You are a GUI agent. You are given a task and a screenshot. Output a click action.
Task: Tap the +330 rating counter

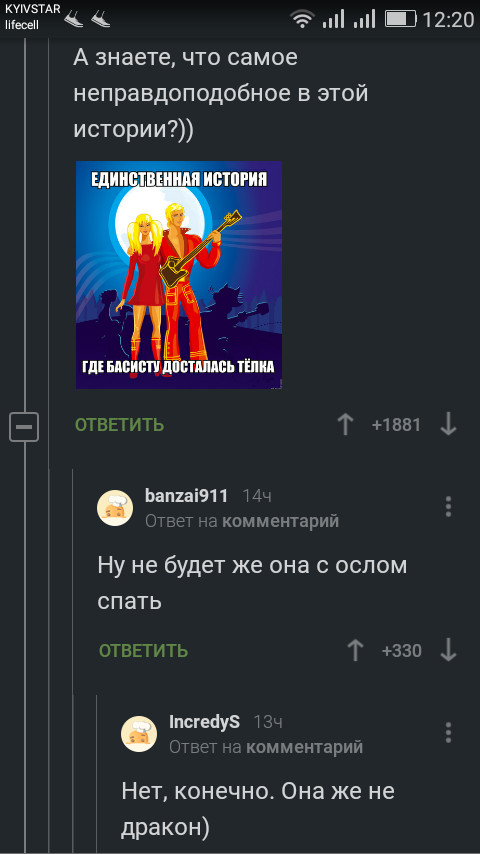click(402, 651)
